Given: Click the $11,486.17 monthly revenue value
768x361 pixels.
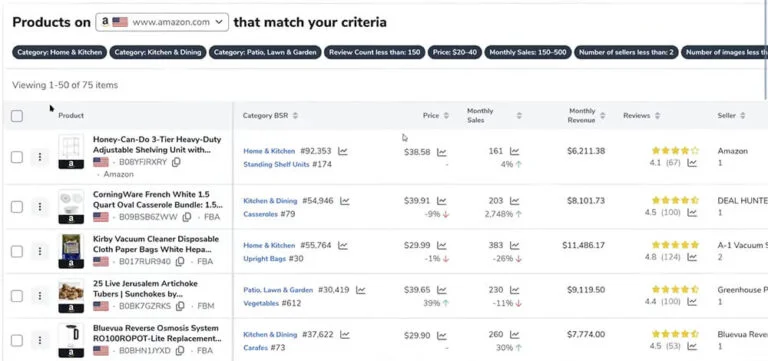Looking at the screenshot, I should pos(583,245).
